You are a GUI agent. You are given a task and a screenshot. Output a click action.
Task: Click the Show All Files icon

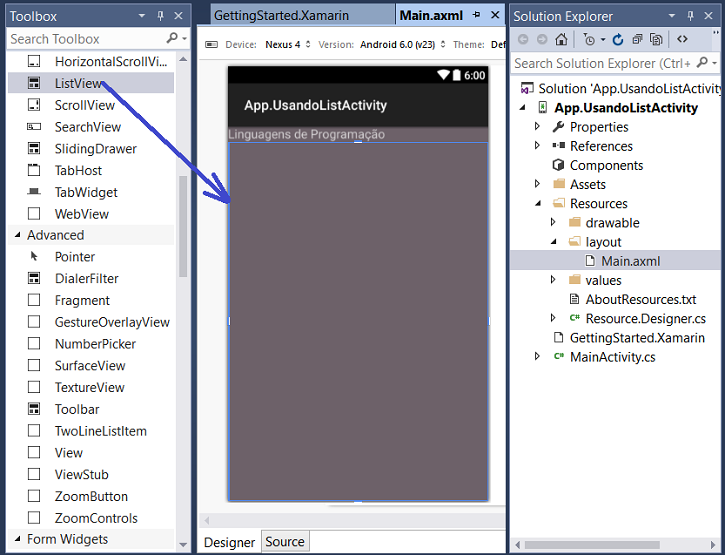point(656,39)
